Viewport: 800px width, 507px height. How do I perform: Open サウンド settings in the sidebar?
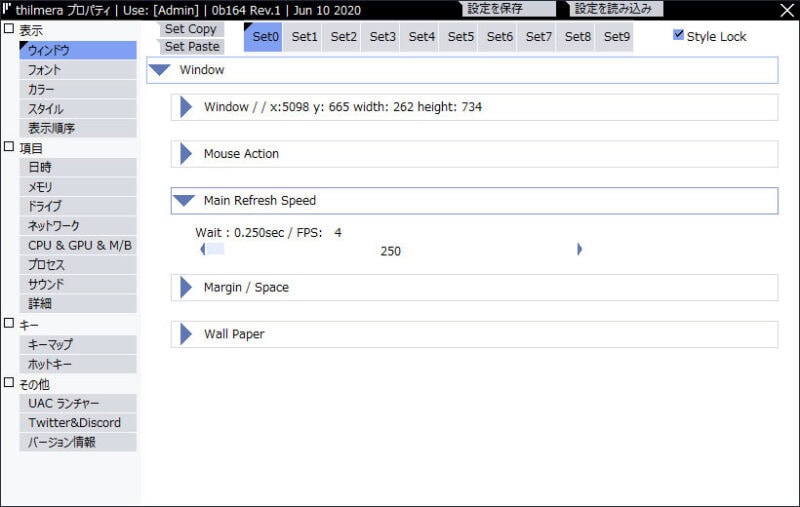tap(78, 284)
